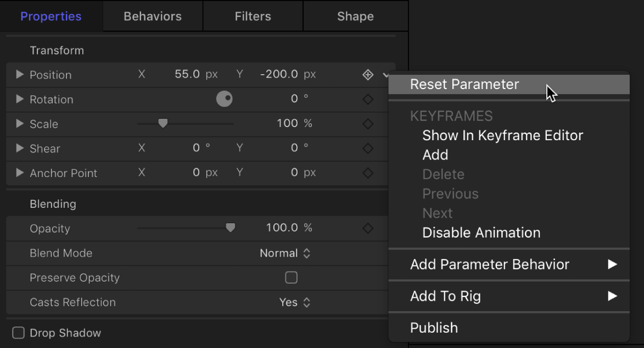644x348 pixels.
Task: Choose Reset Parameter from the context menu
Action: coord(464,84)
